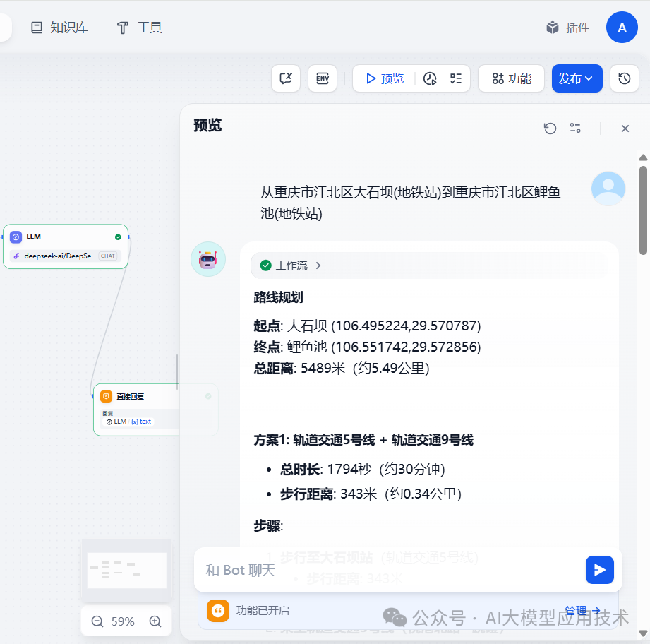Switch to the 预览 preview mode
Image resolution: width=650 pixels, height=644 pixels.
click(x=382, y=78)
